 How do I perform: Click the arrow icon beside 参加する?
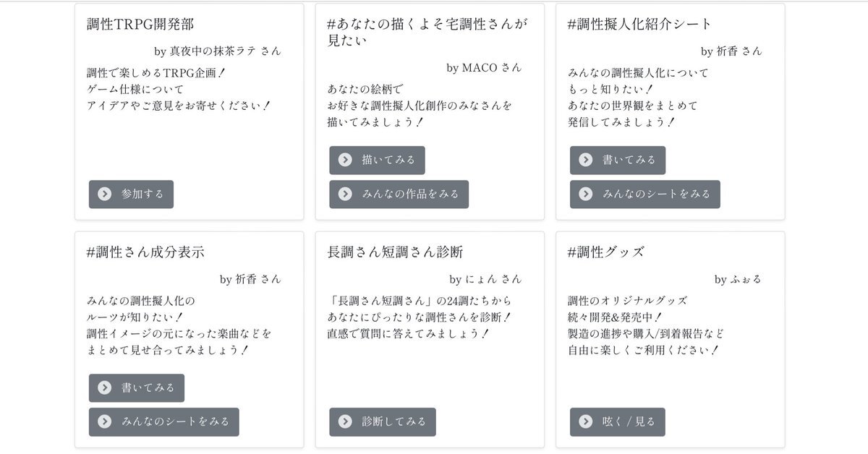(x=105, y=194)
